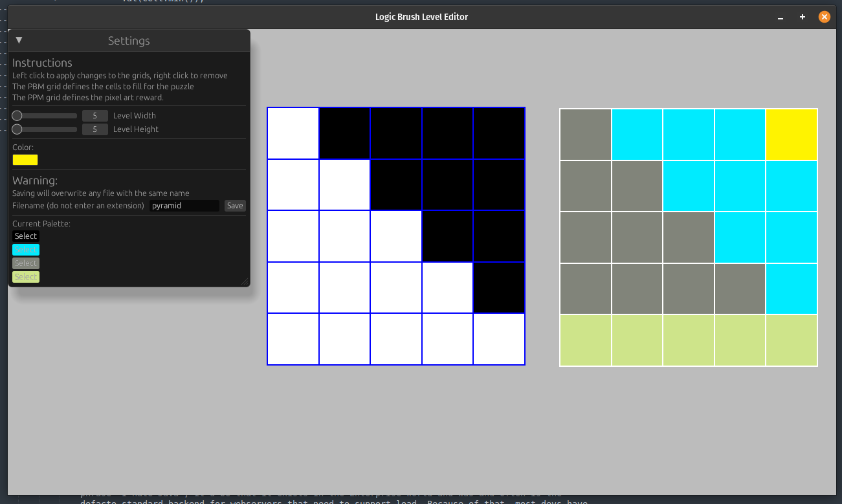Click the Settings panel resize grip

pyautogui.click(x=245, y=281)
